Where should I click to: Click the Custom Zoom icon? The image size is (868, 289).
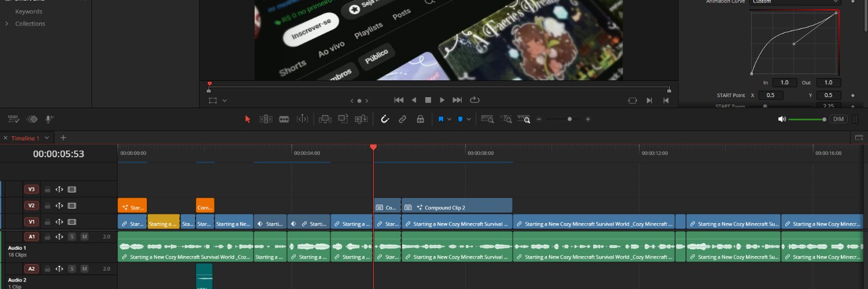(524, 119)
